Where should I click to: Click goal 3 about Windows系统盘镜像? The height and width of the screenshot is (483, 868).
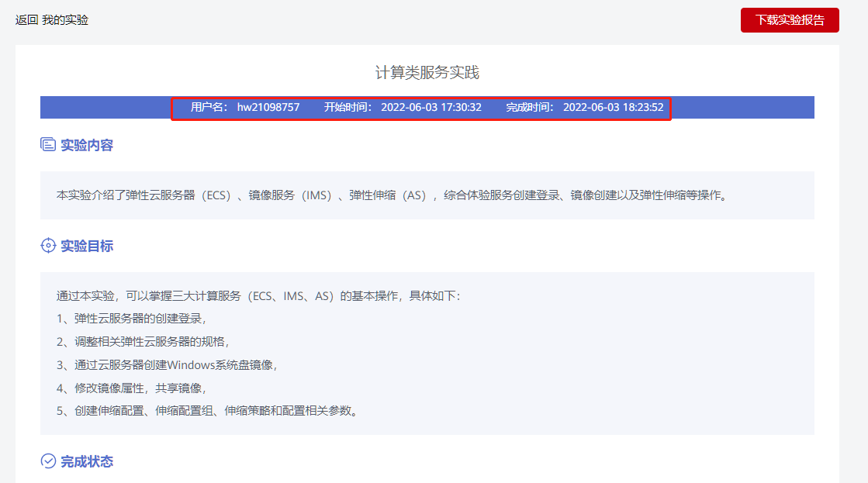pyautogui.click(x=167, y=365)
